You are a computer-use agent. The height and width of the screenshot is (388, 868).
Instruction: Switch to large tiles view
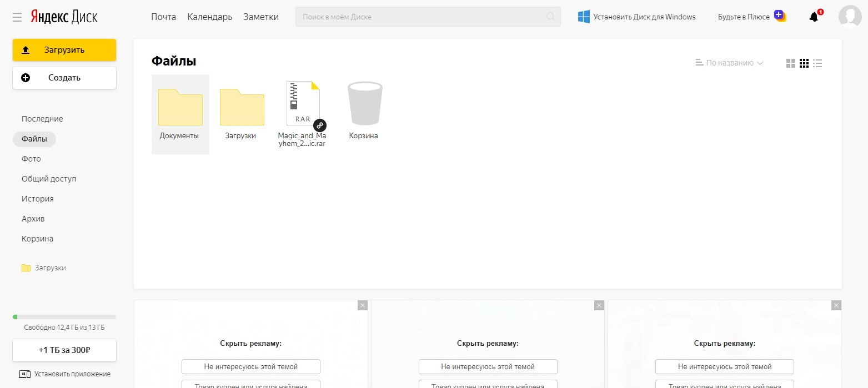click(791, 63)
